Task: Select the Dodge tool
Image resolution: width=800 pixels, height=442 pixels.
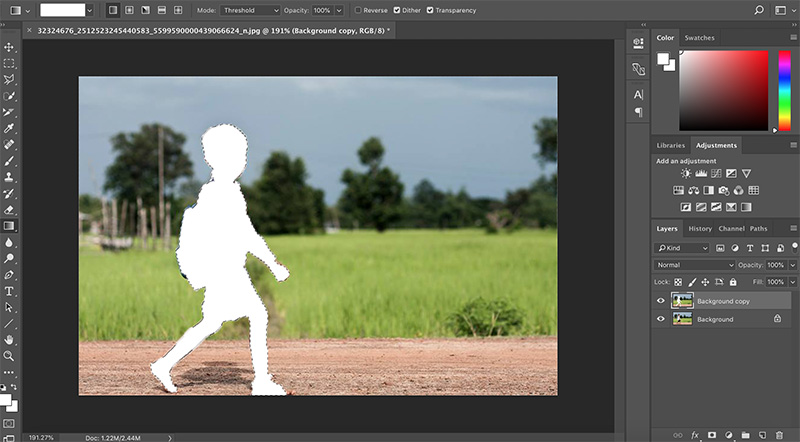Action: (x=9, y=258)
